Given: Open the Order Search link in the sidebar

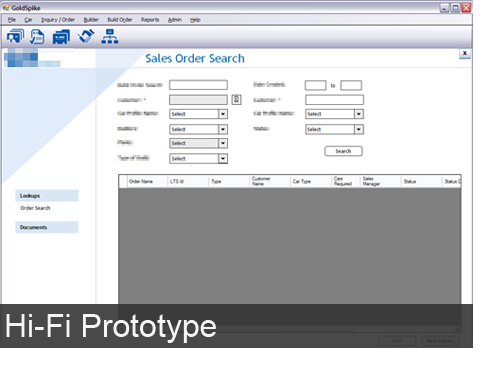Looking at the screenshot, I should (x=35, y=208).
